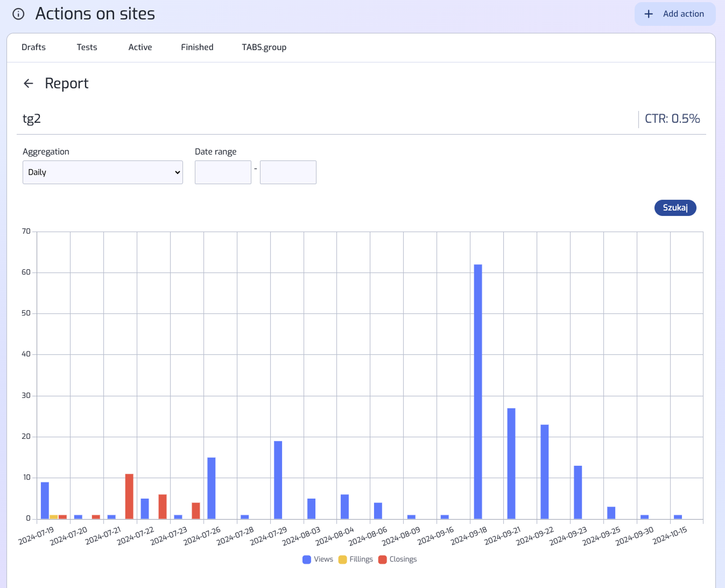The height and width of the screenshot is (588, 725).
Task: Toggle the Fillings legend color box
Action: [342, 559]
